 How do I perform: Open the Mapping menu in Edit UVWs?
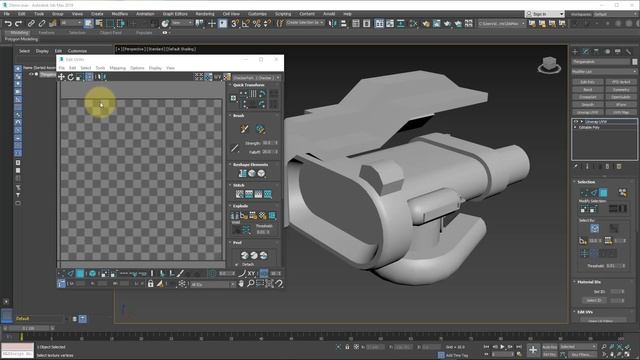tap(118, 68)
